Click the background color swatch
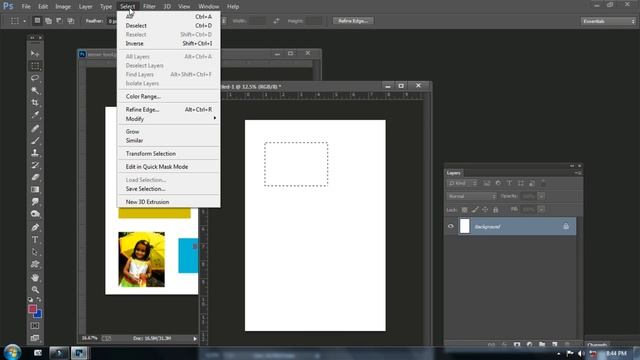This screenshot has height=360, width=640. click(39, 315)
